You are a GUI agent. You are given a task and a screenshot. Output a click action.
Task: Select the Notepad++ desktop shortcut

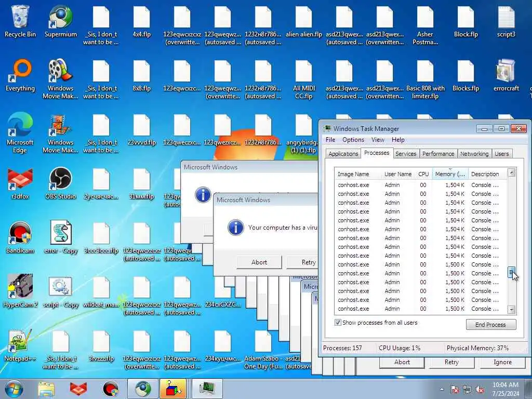click(20, 345)
